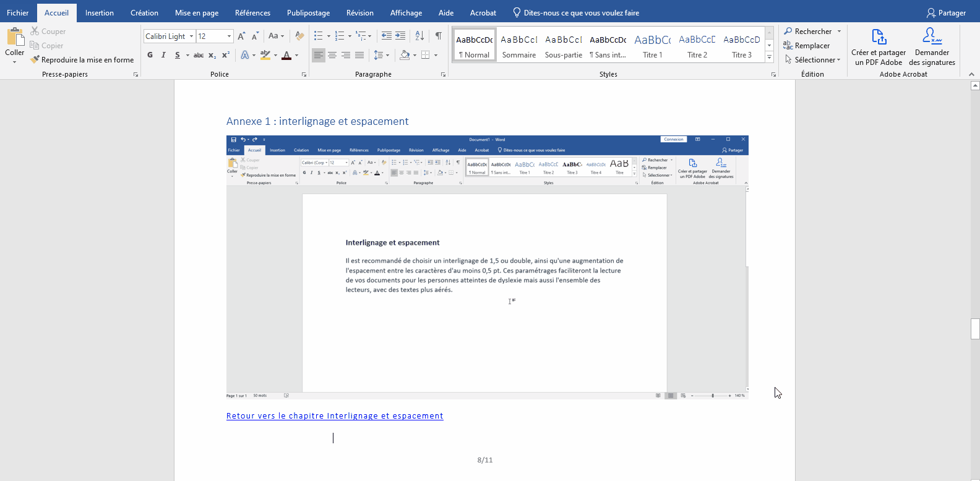
Task: Decrease paragraph indent
Action: [387, 36]
